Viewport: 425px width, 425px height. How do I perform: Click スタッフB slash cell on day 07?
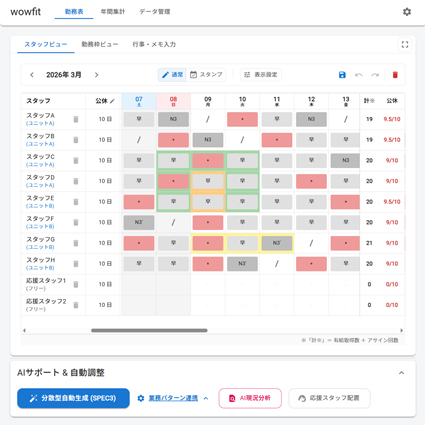(139, 140)
